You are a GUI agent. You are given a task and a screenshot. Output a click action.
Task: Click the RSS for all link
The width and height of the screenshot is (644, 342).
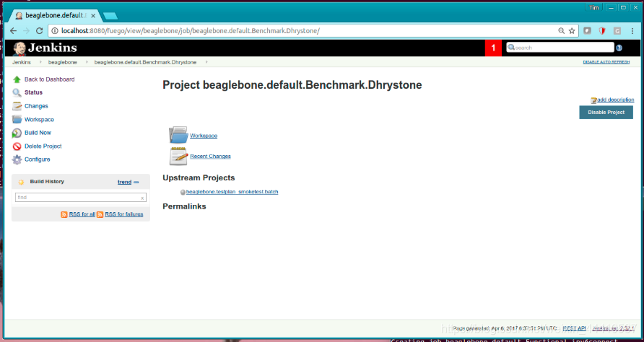pyautogui.click(x=82, y=214)
